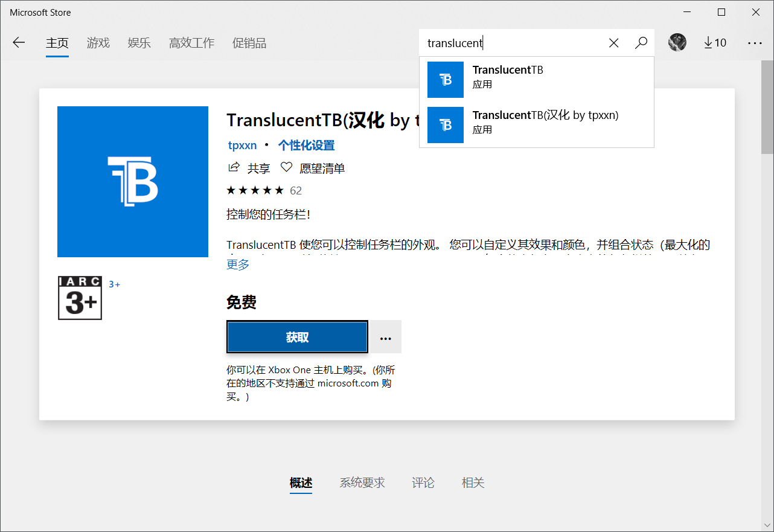Select TranslucentTB(汉化 by tpxxn) suggestion

click(537, 125)
